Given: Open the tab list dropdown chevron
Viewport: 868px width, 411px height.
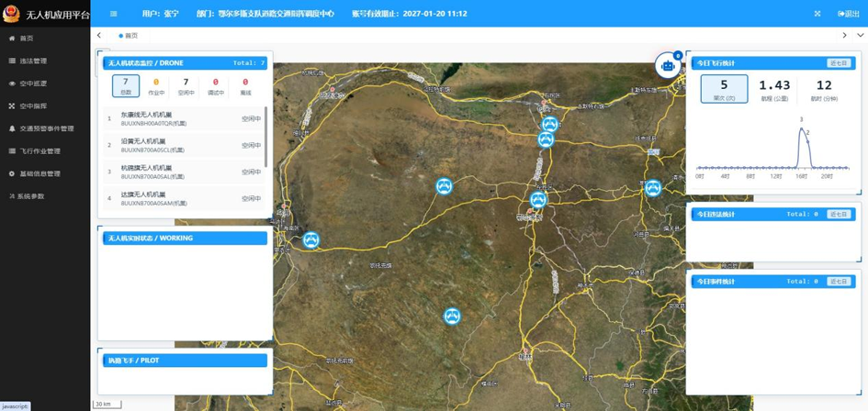Looking at the screenshot, I should tap(860, 36).
